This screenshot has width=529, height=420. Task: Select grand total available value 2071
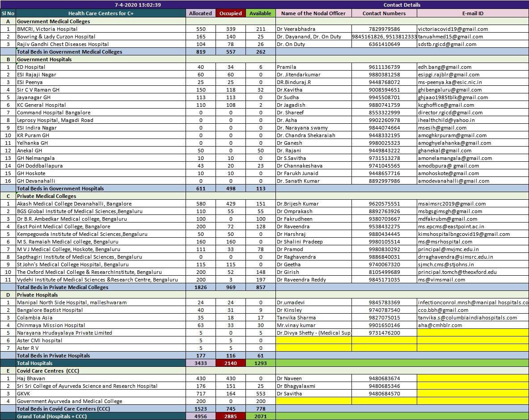point(261,416)
